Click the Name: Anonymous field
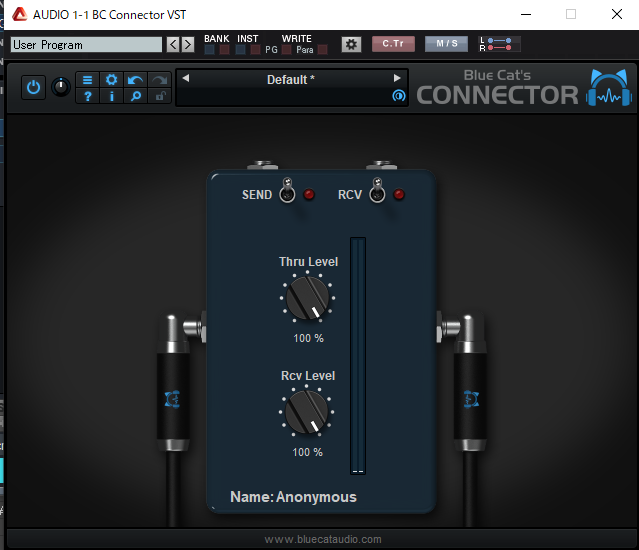Viewport: 639px width, 550px height. [x=293, y=497]
